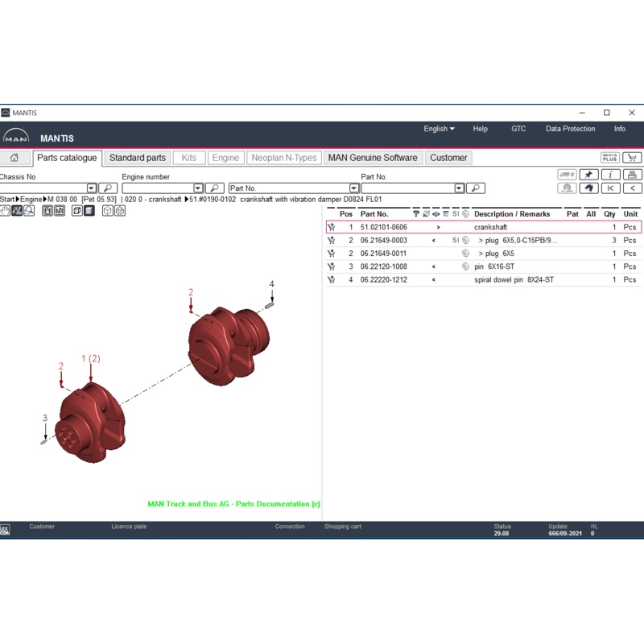Add plug 06.21649-0011 to cart
This screenshot has height=644, width=644.
point(332,254)
